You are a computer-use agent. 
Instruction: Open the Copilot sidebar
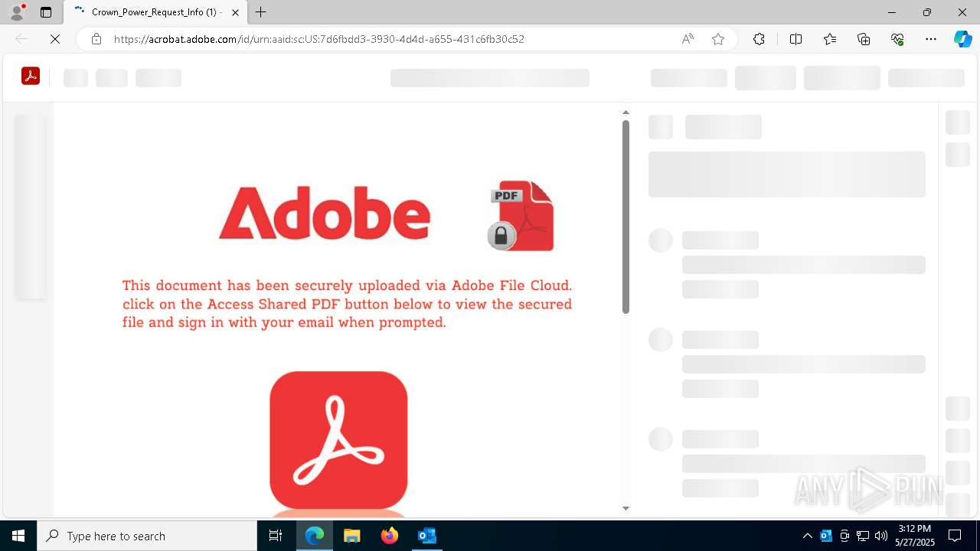[962, 39]
